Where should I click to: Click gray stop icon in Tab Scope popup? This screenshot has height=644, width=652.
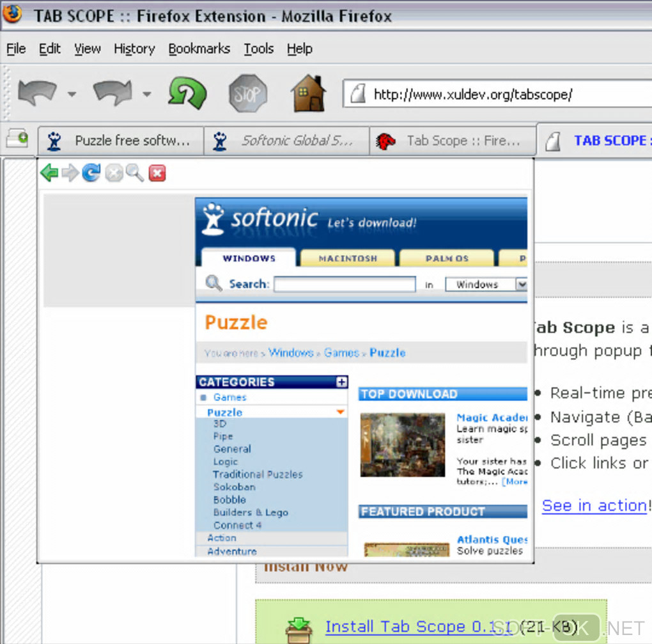coord(114,173)
